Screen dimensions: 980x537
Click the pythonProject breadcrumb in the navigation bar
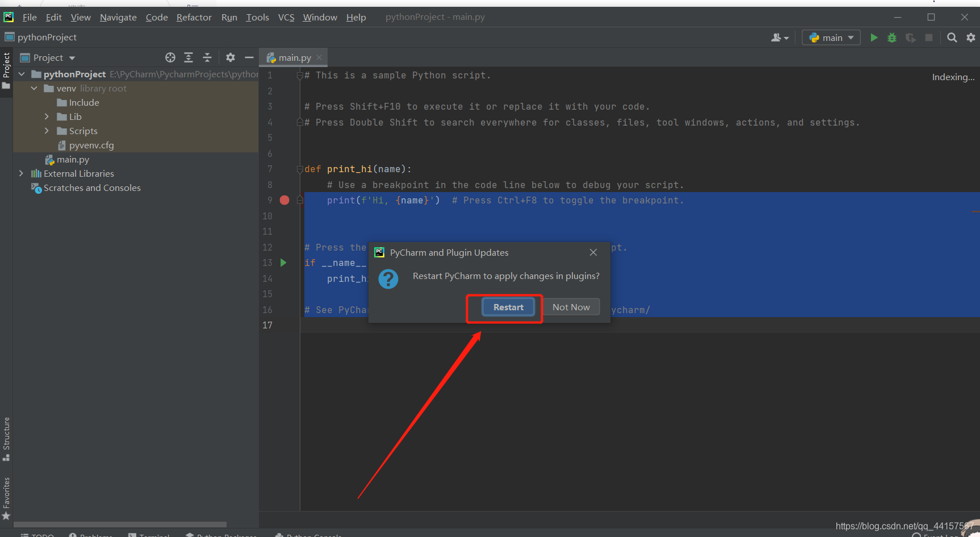click(41, 37)
